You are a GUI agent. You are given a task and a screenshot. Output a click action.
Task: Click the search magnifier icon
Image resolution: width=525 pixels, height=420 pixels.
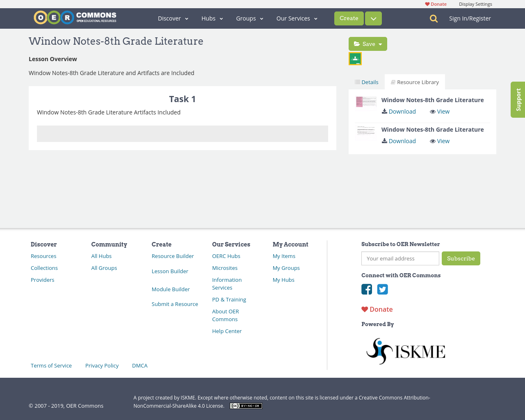(433, 18)
